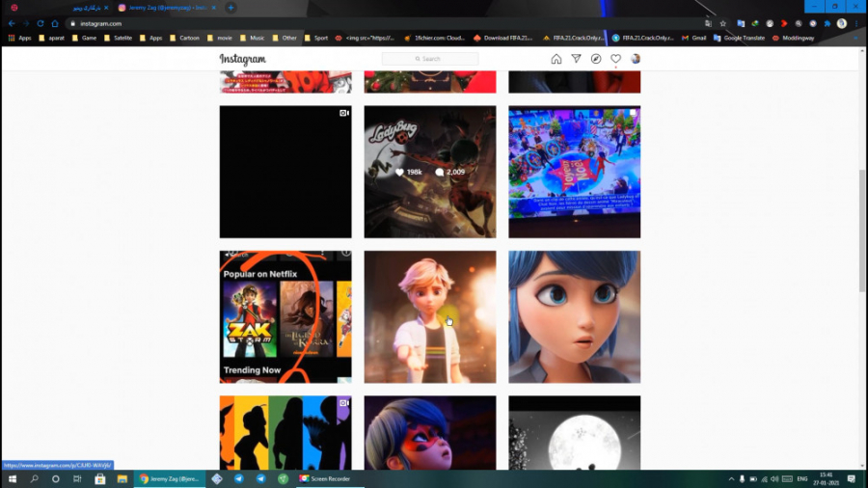
Task: Open the full moon black-and-white post
Action: tap(574, 432)
